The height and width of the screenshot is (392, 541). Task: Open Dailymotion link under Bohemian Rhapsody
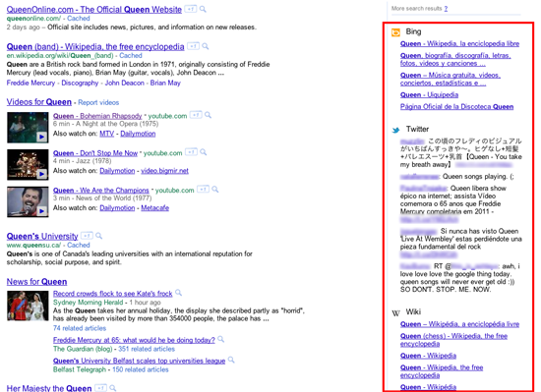point(138,134)
